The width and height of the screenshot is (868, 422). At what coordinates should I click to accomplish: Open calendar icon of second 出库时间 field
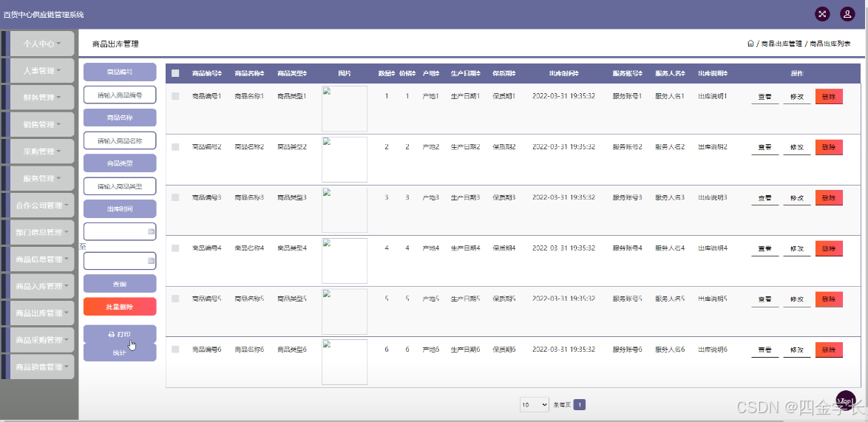[x=151, y=260]
